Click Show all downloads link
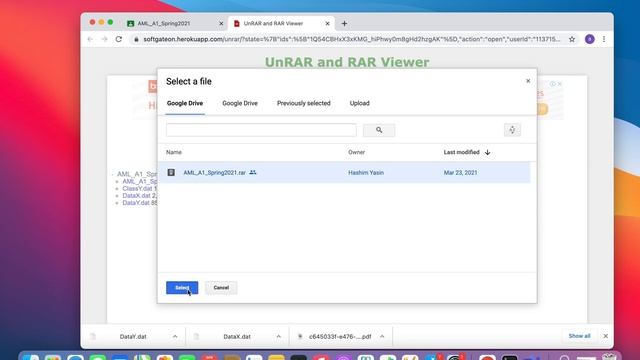Viewport: 640px width, 360px height. pyautogui.click(x=579, y=336)
